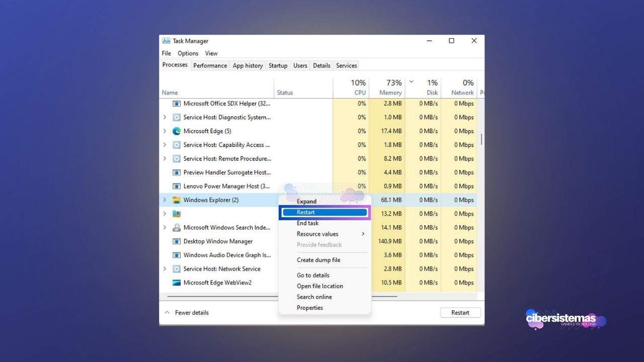This screenshot has width=644, height=362.
Task: Open Resource values submenu arrow
Action: tap(363, 234)
